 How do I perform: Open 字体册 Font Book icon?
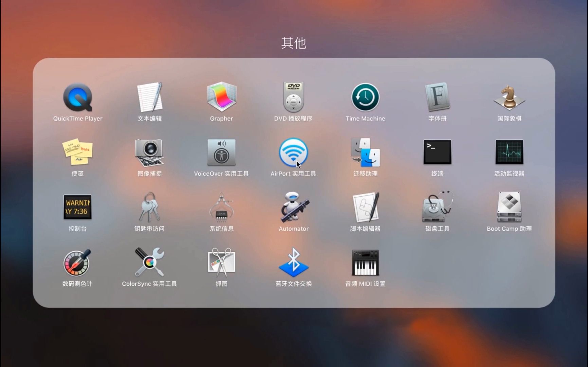pyautogui.click(x=437, y=98)
